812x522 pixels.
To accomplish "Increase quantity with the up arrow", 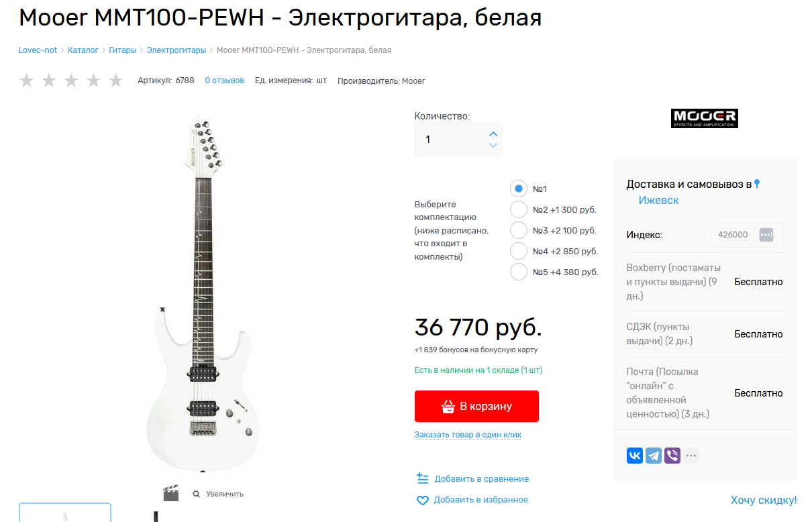I will pos(493,134).
